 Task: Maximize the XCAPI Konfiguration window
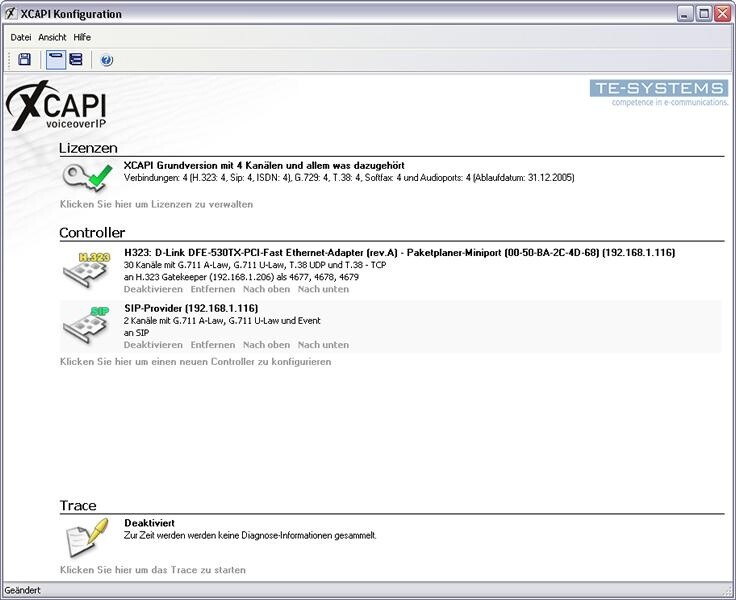pos(704,14)
